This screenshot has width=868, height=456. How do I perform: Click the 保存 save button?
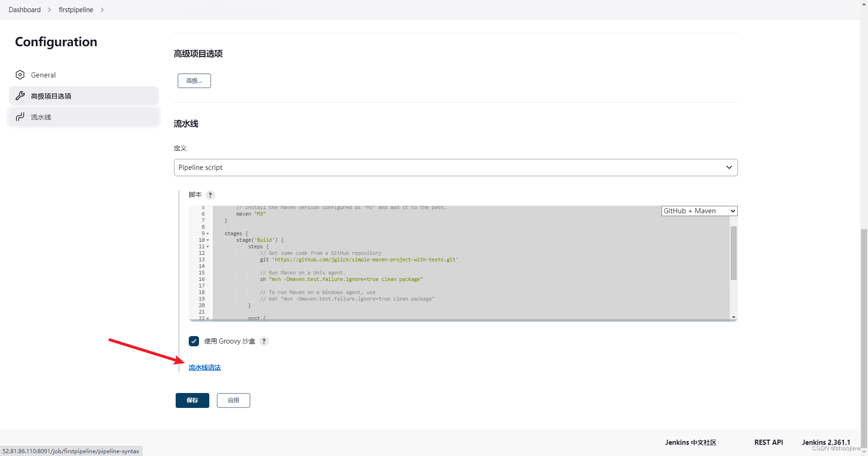tap(192, 400)
